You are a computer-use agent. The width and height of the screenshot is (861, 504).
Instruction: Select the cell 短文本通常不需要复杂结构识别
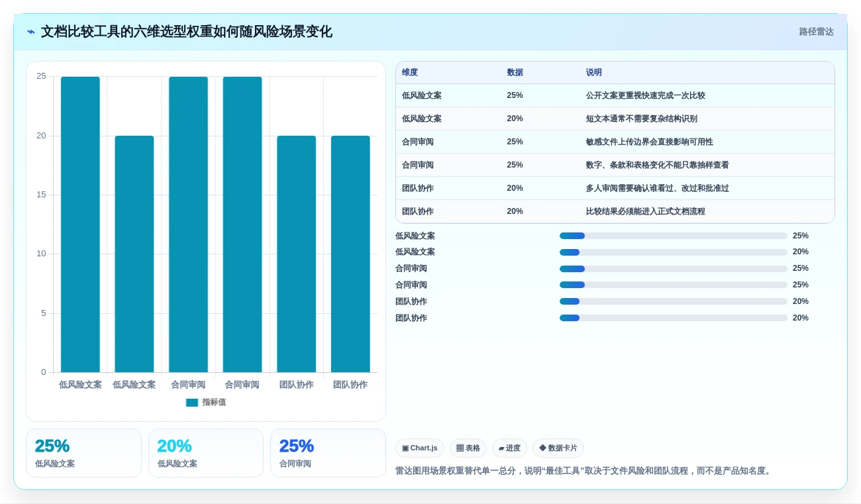pos(642,119)
